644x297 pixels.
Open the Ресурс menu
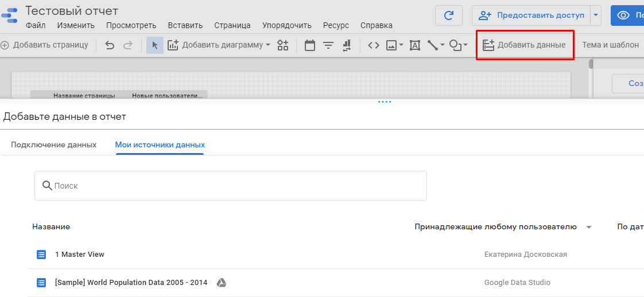336,25
